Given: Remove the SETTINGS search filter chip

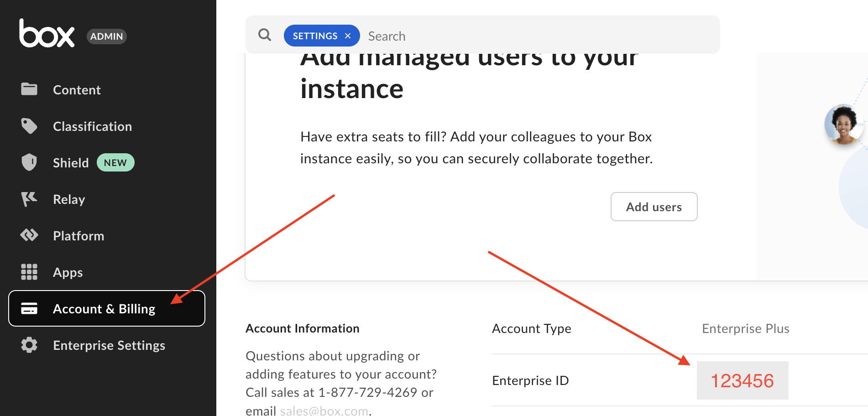Looking at the screenshot, I should (x=347, y=36).
